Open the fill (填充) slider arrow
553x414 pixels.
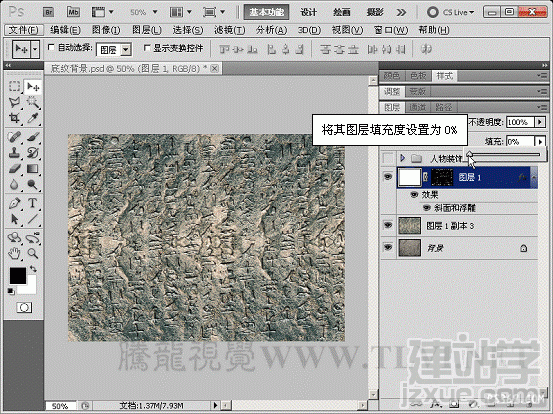540,141
